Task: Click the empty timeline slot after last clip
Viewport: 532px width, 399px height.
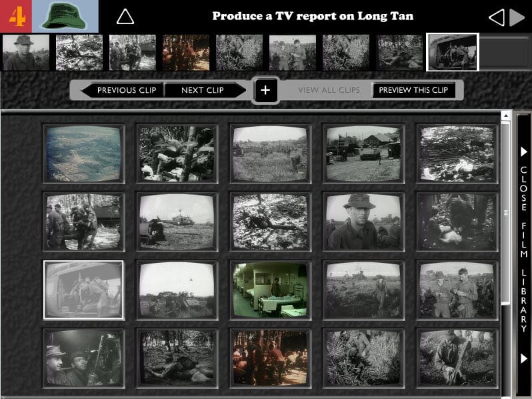Action: pyautogui.click(x=504, y=53)
